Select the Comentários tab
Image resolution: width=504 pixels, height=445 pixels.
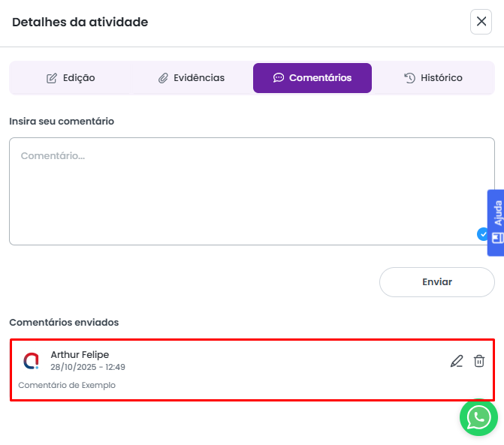[312, 78]
